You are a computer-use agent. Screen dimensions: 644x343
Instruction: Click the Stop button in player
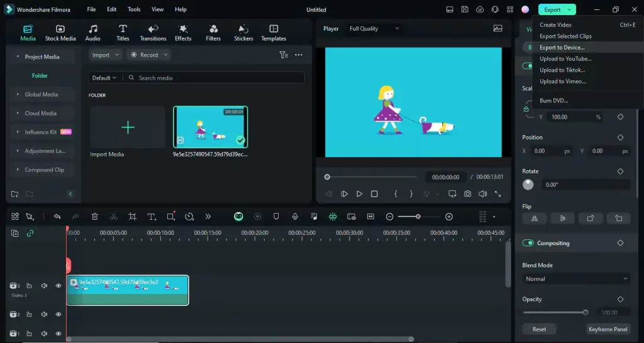(374, 194)
